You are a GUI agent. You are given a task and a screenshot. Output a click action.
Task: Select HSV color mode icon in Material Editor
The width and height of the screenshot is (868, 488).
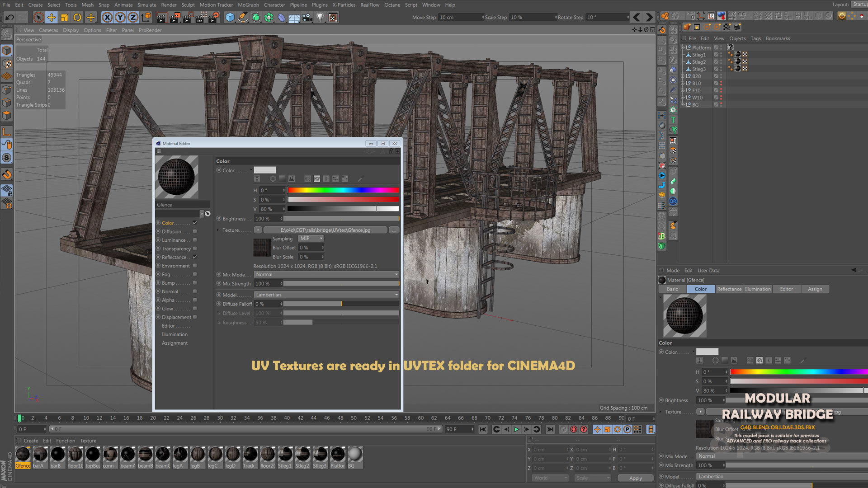[317, 179]
